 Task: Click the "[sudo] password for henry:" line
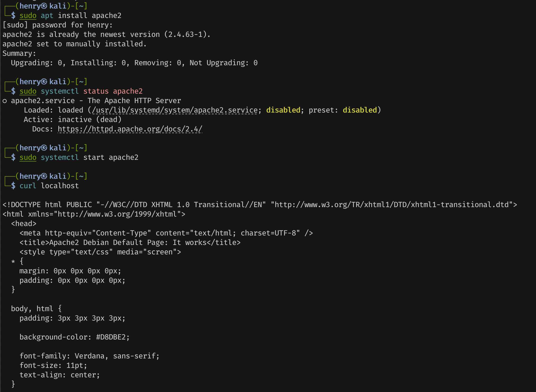click(58, 25)
